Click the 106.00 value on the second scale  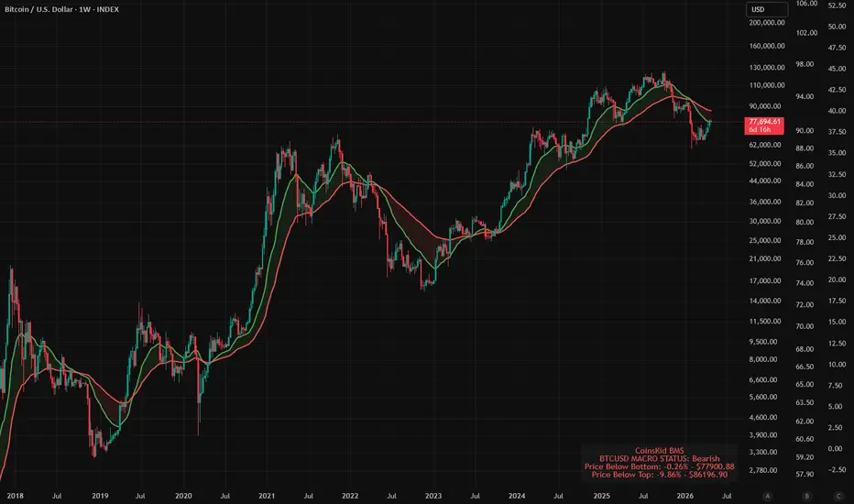806,4
